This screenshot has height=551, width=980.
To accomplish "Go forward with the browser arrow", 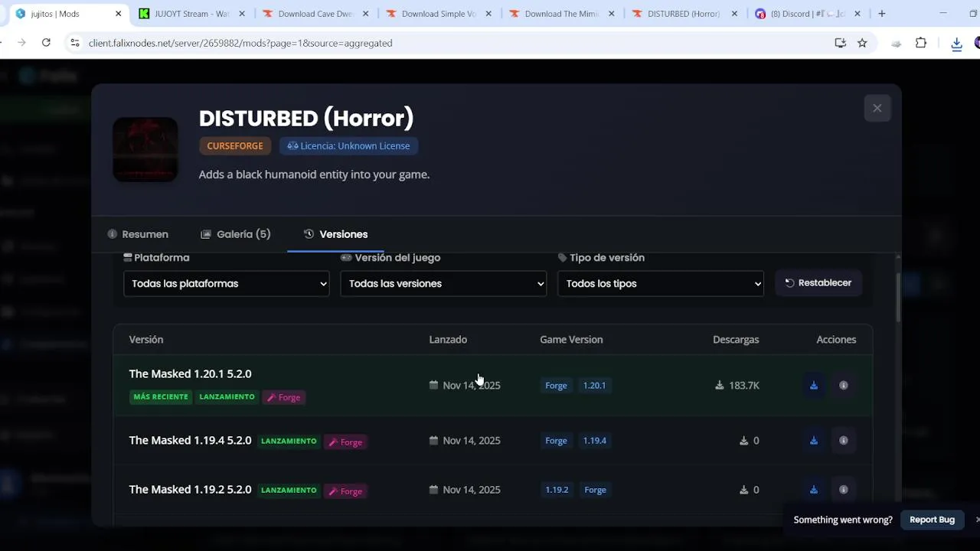I will (x=21, y=43).
